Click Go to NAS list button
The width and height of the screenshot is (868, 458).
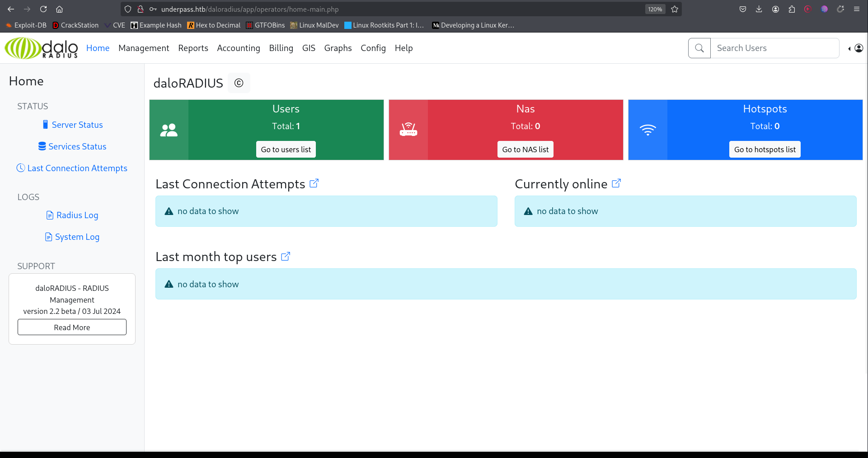point(525,150)
